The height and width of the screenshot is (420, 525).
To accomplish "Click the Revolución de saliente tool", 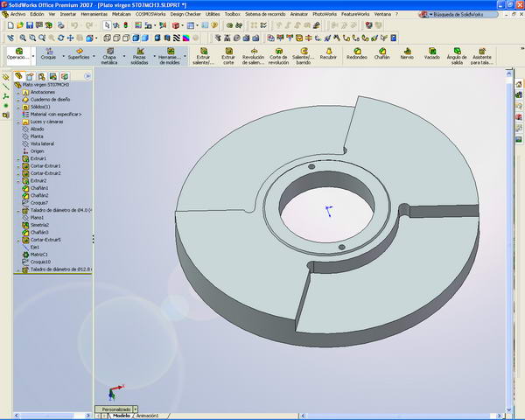I will 253,54.
